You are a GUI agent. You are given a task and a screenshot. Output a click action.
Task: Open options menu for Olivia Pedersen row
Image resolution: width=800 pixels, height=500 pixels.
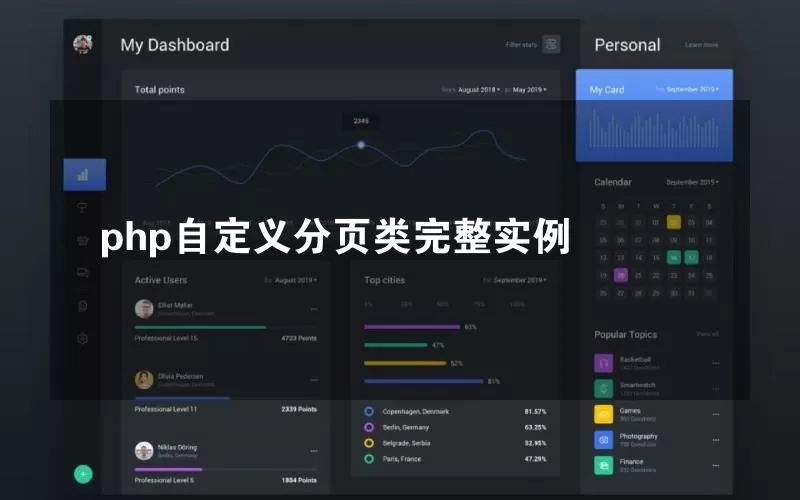(x=314, y=380)
